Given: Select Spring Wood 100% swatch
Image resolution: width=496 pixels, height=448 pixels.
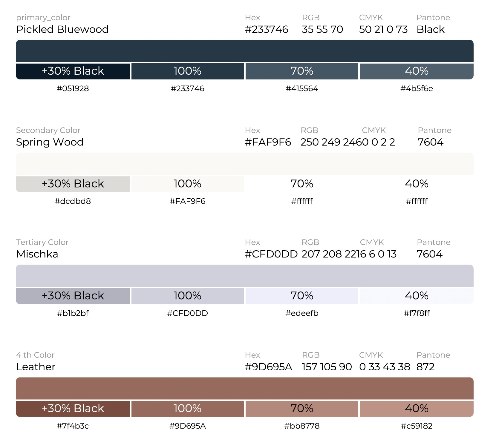Looking at the screenshot, I should (188, 184).
